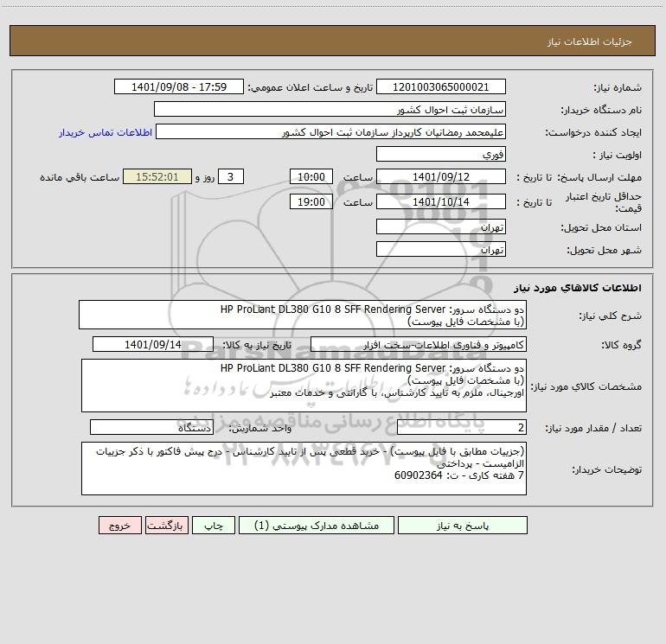Click the 'واحد شمارش:' label
Viewport: 666px width, 644px height.
pos(260,428)
